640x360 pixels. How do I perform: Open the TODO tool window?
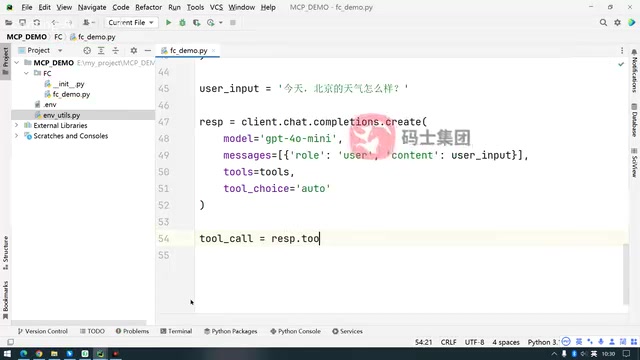pos(92,331)
